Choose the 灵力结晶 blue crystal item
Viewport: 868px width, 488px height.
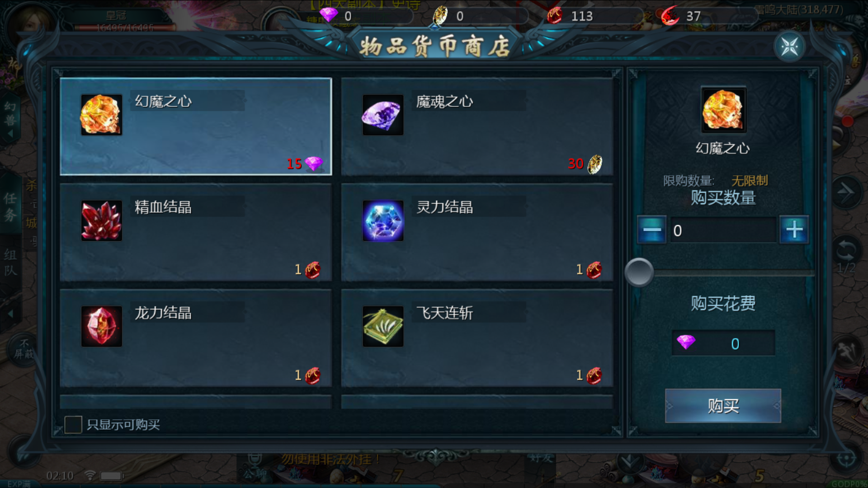tap(477, 232)
